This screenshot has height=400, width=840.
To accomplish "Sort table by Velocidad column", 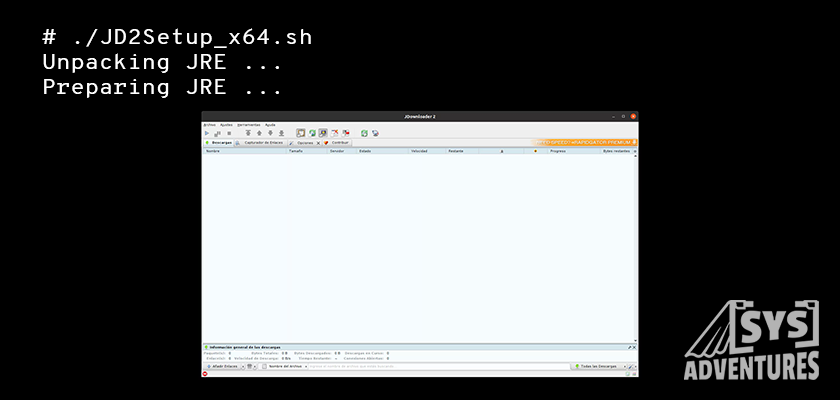I will click(428, 151).
